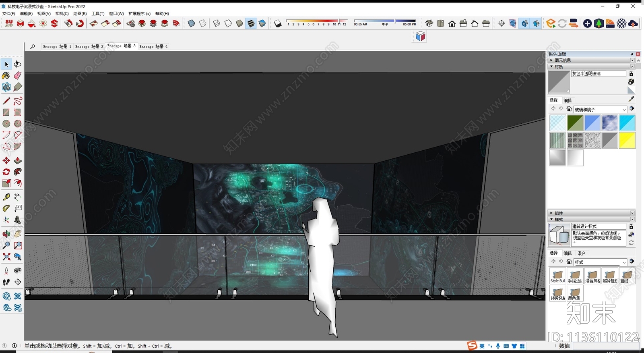This screenshot has height=353, width=644.
Task: Close the 材质 panel
Action: coord(632,67)
